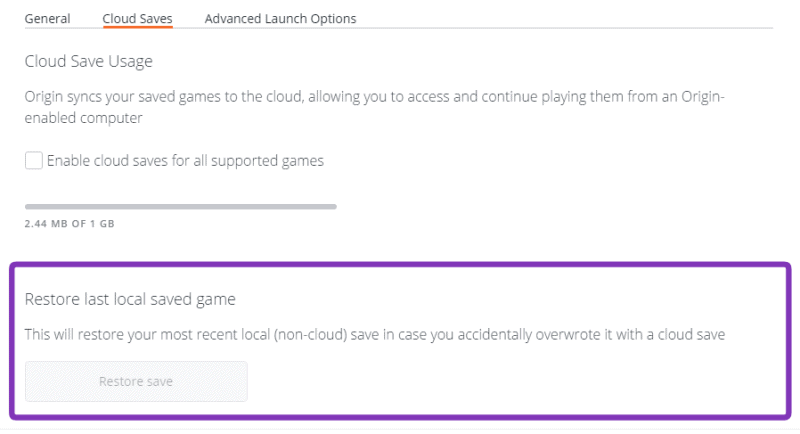The image size is (800, 434).
Task: Click the 'Enable cloud saves for all supported games' label
Action: click(186, 160)
